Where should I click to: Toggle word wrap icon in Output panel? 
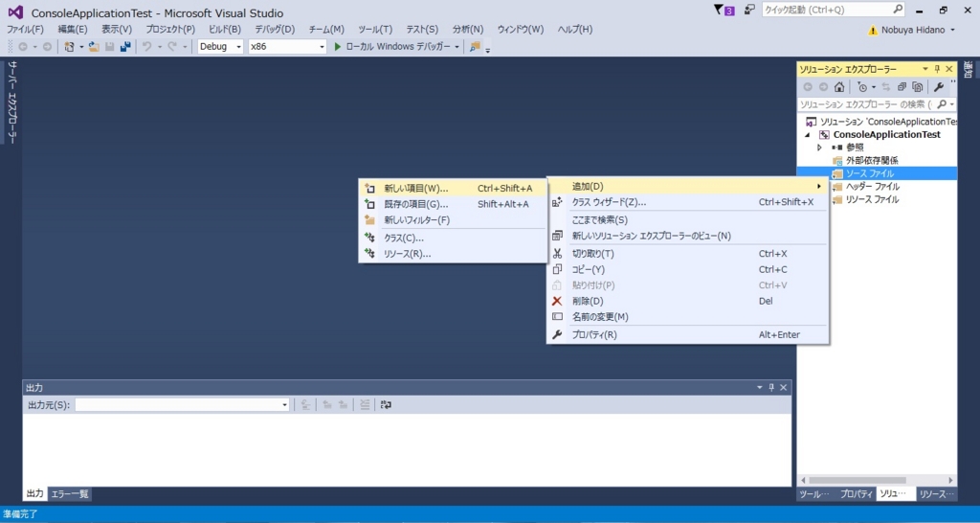click(386, 405)
